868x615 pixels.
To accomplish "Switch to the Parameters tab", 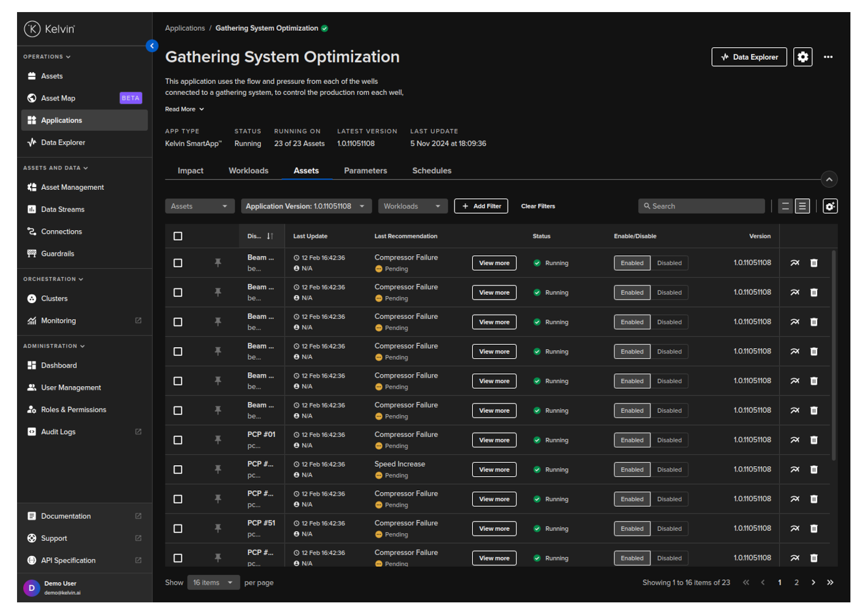I will [x=365, y=171].
